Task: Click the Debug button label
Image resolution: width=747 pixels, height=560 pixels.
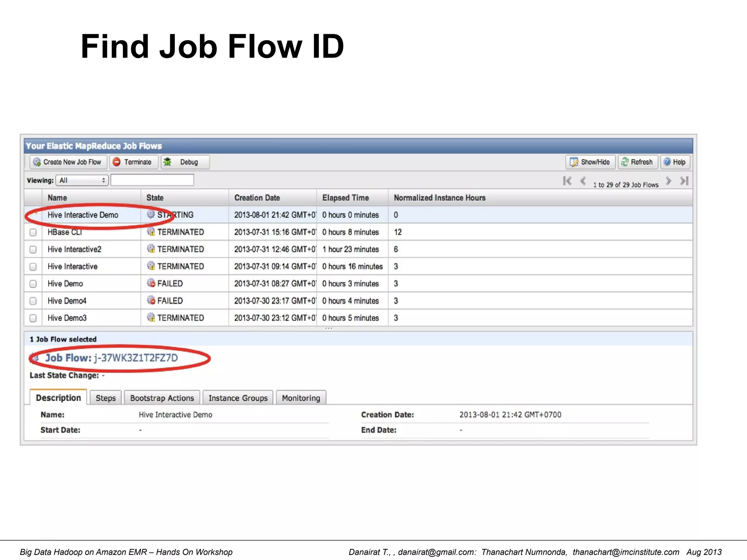Action: tap(189, 162)
